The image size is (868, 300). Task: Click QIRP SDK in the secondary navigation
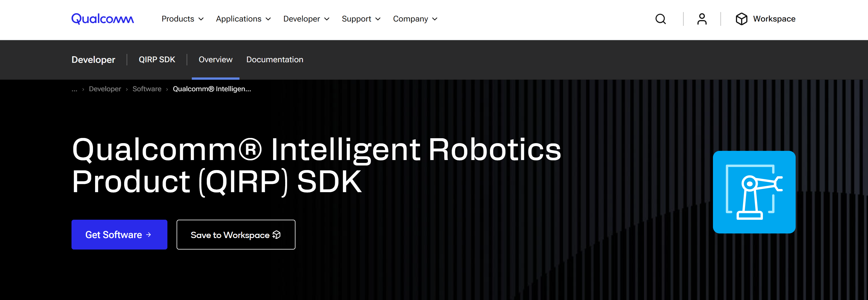(157, 60)
